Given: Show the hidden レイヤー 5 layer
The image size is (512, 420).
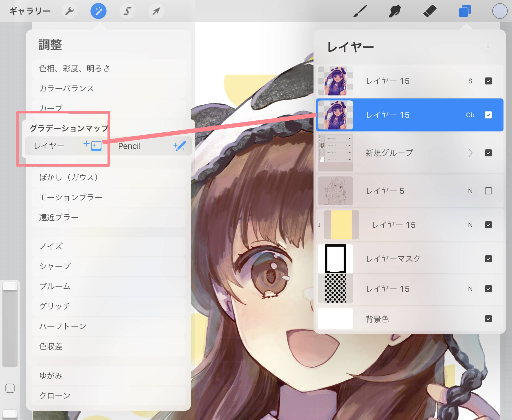Looking at the screenshot, I should [488, 191].
